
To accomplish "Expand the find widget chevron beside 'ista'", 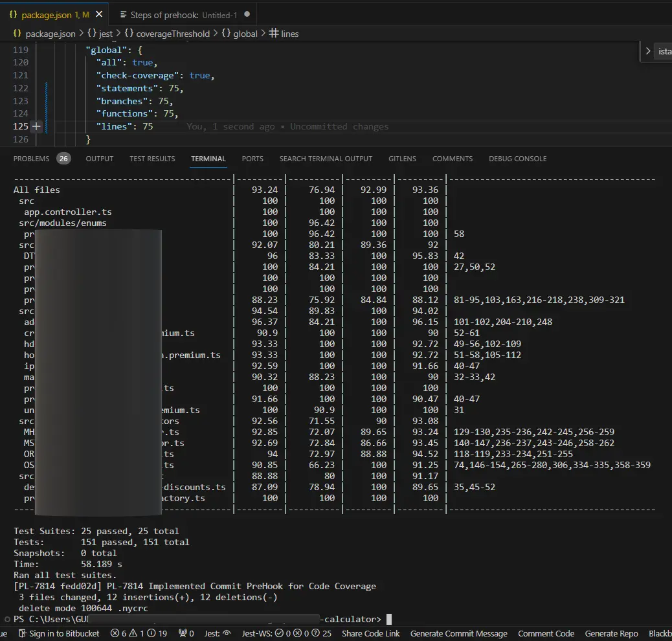I will (x=647, y=51).
